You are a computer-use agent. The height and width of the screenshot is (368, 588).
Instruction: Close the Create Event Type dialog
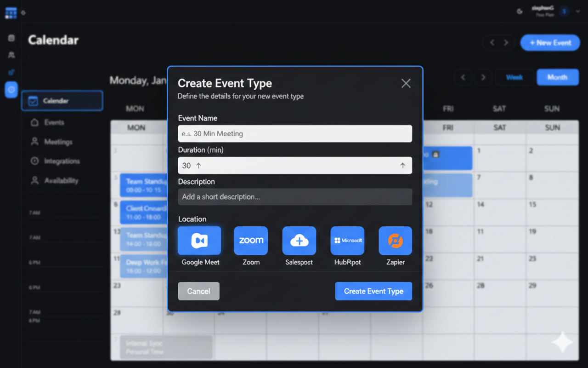tap(406, 83)
